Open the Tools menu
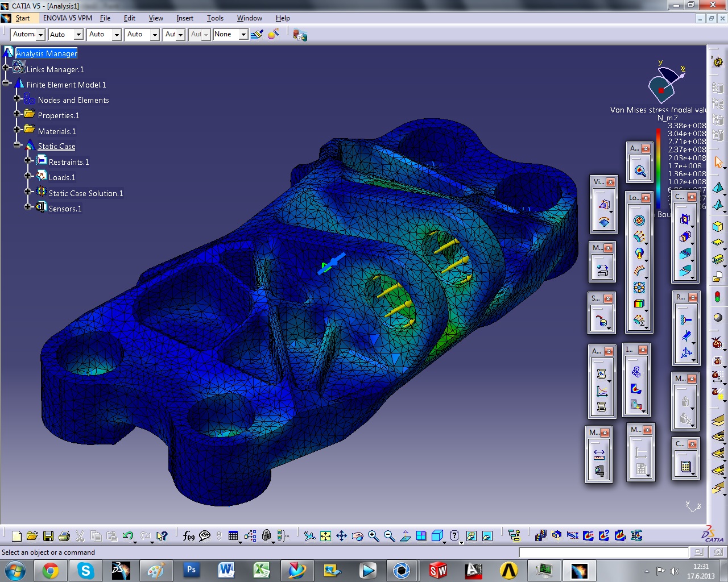The width and height of the screenshot is (728, 582). 215,18
